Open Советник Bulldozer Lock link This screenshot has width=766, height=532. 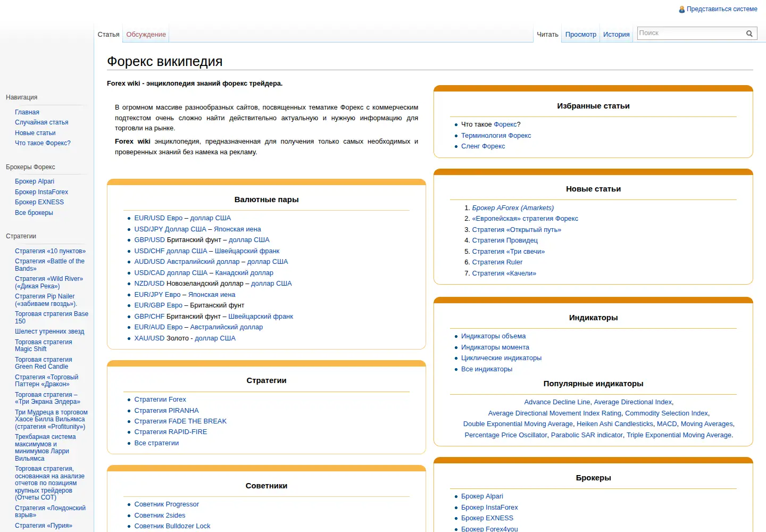[x=172, y=526]
